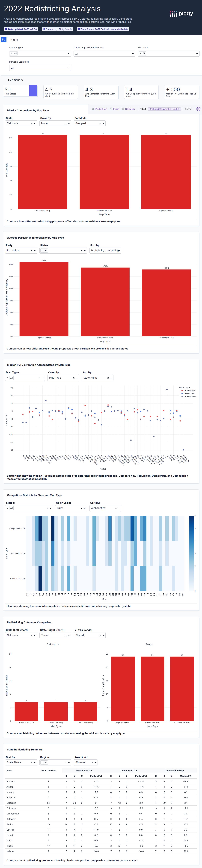The image size is (202, 868).
Task: Open the Callbacks debug panel
Action: point(128,109)
